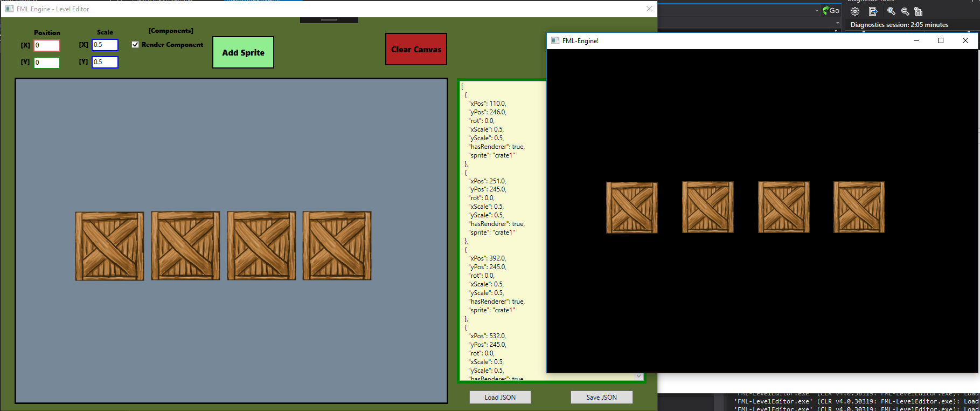
Task: Focus the Scale Y input field
Action: coord(105,62)
